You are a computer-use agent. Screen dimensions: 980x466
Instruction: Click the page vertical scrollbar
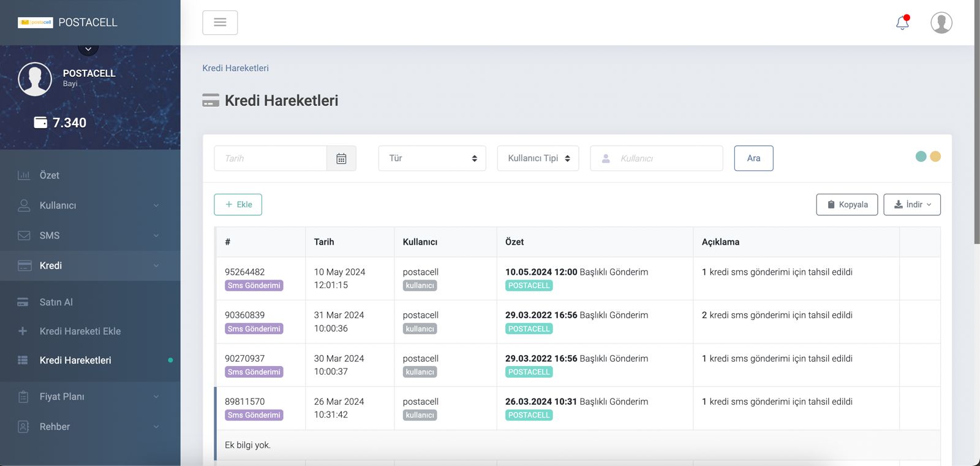coord(977,123)
